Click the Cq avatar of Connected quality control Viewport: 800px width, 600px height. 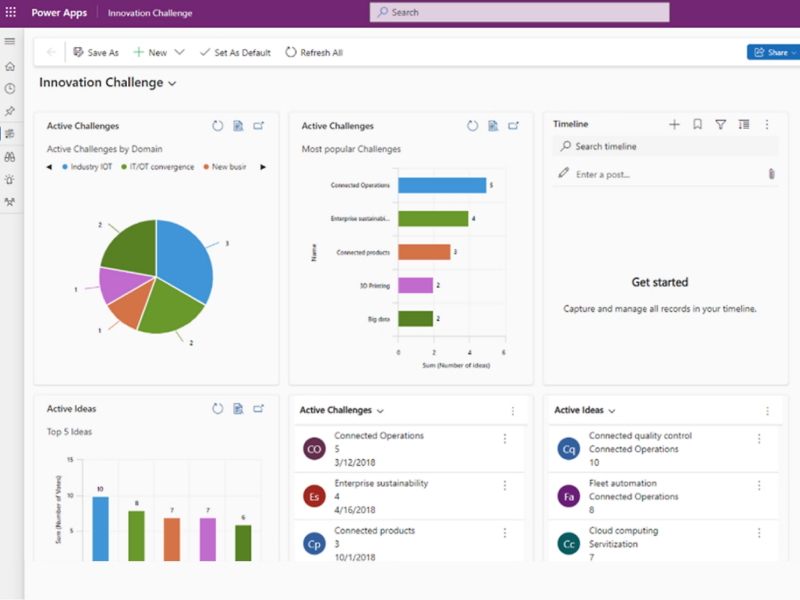pos(568,449)
